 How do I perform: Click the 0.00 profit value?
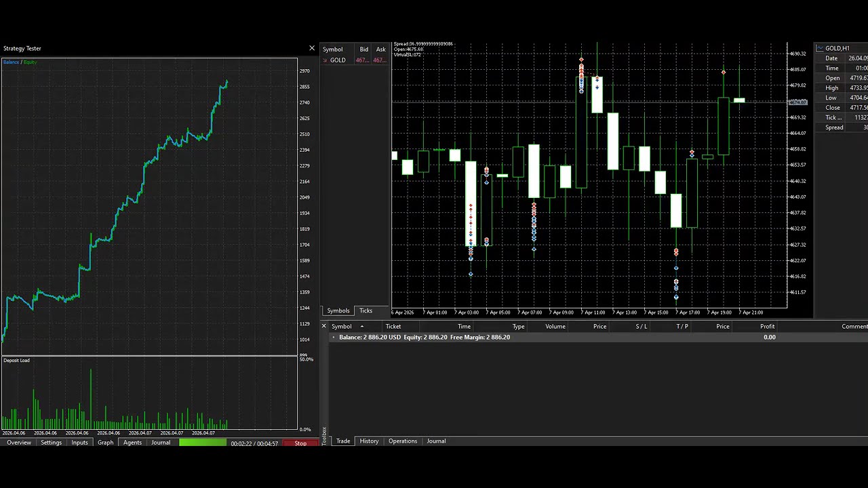point(769,337)
